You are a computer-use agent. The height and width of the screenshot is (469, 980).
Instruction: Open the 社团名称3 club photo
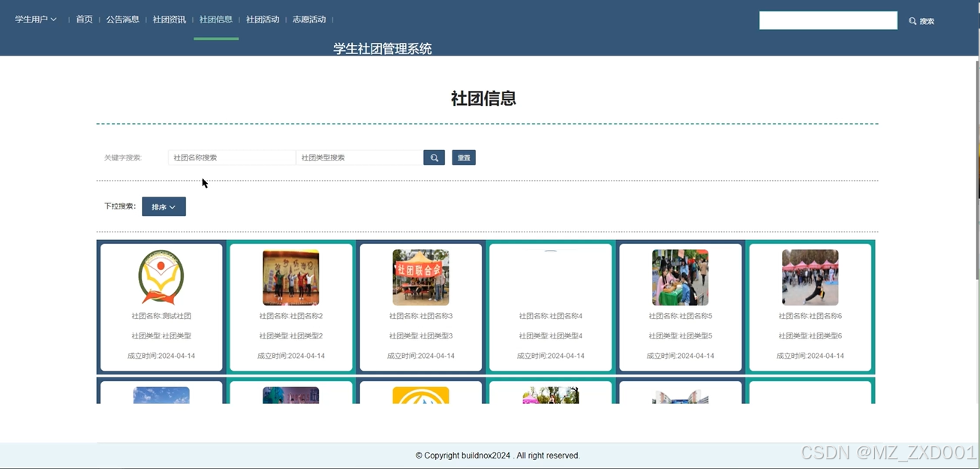421,278
